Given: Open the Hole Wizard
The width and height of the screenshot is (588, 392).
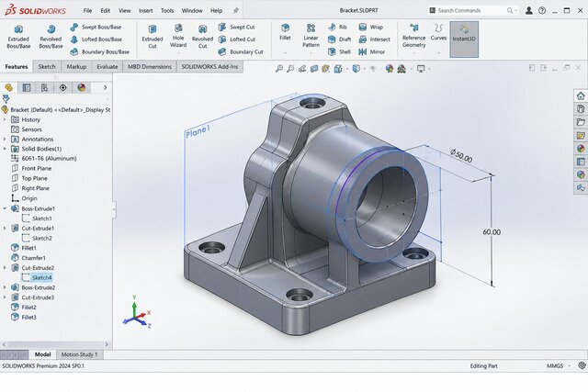Looking at the screenshot, I should (x=178, y=36).
